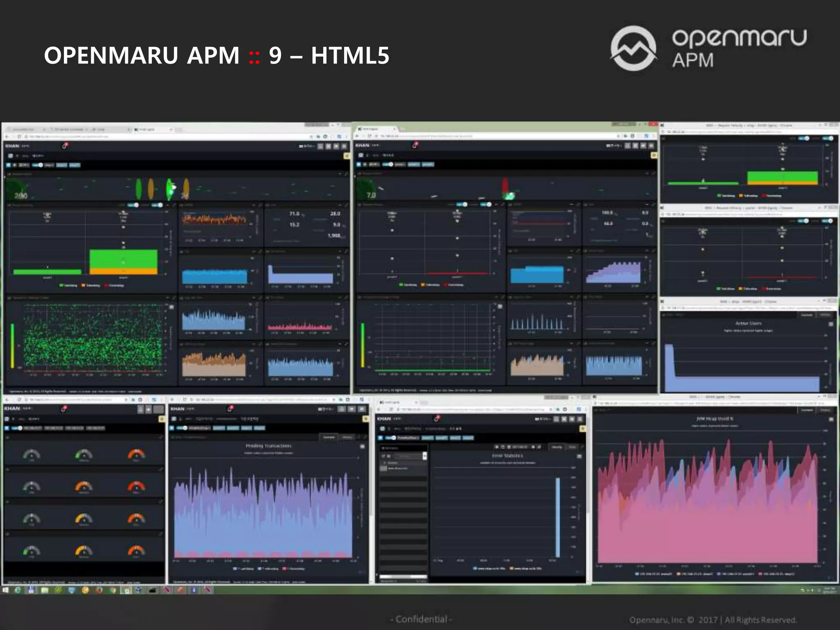Open the Windows Start button on the taskbar

pyautogui.click(x=5, y=590)
